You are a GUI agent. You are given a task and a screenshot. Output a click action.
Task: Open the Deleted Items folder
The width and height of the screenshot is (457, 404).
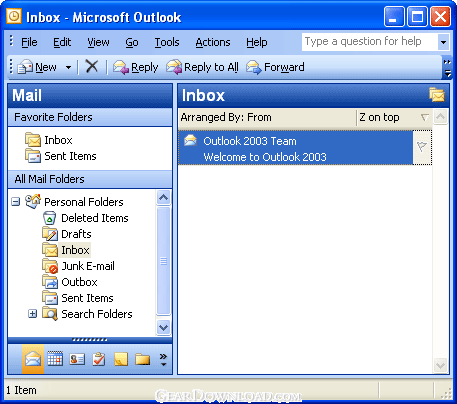pos(85,218)
